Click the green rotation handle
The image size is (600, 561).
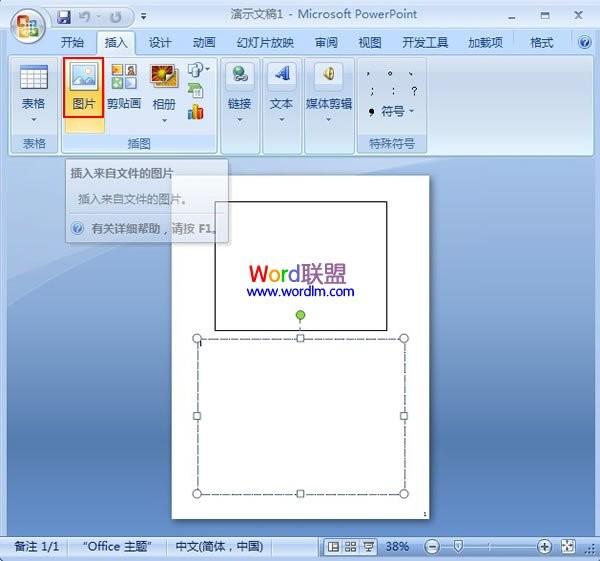[x=300, y=315]
